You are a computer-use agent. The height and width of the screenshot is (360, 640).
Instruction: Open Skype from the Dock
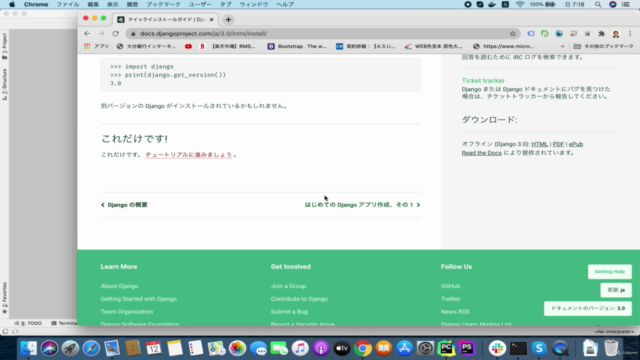[x=539, y=348]
